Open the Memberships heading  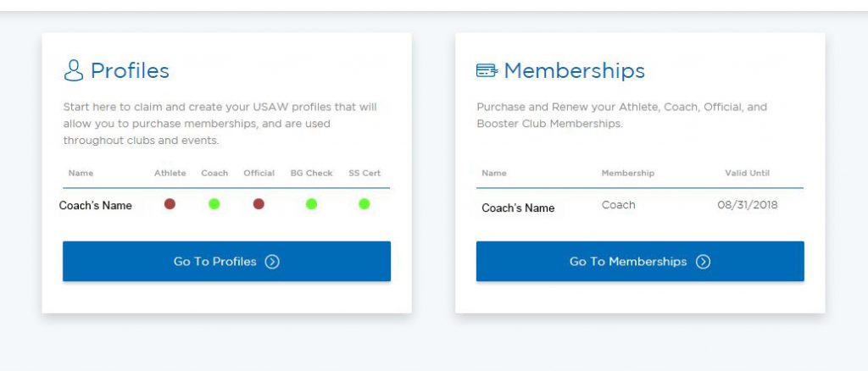574,70
